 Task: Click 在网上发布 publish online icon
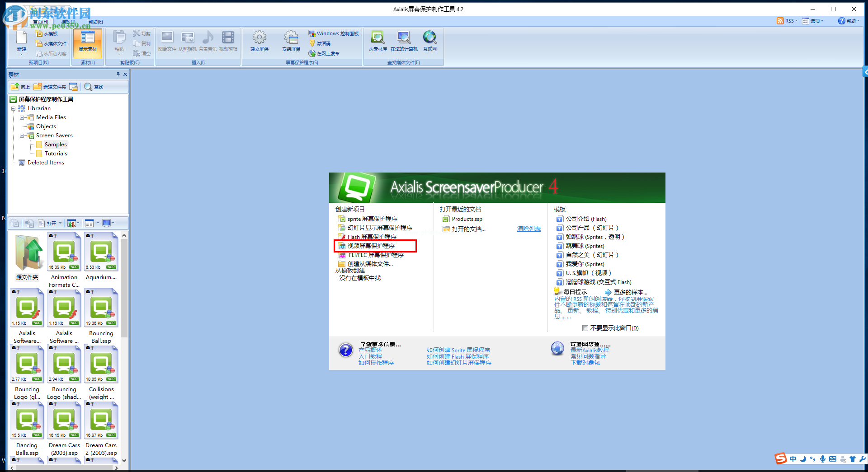coord(324,54)
